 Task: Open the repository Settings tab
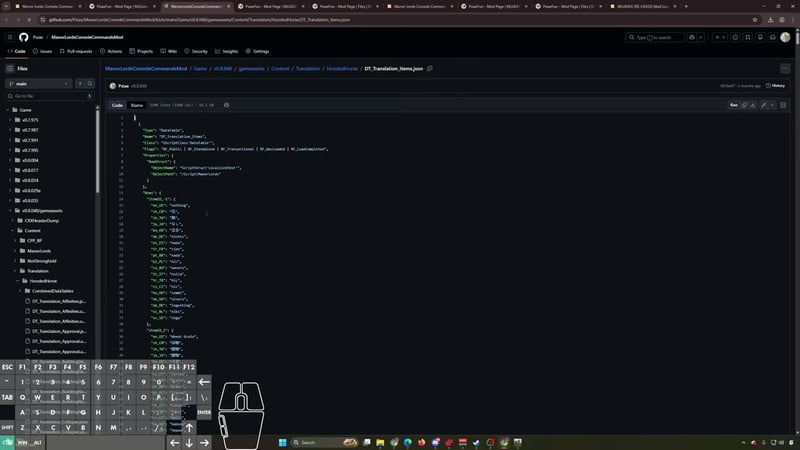tap(257, 51)
